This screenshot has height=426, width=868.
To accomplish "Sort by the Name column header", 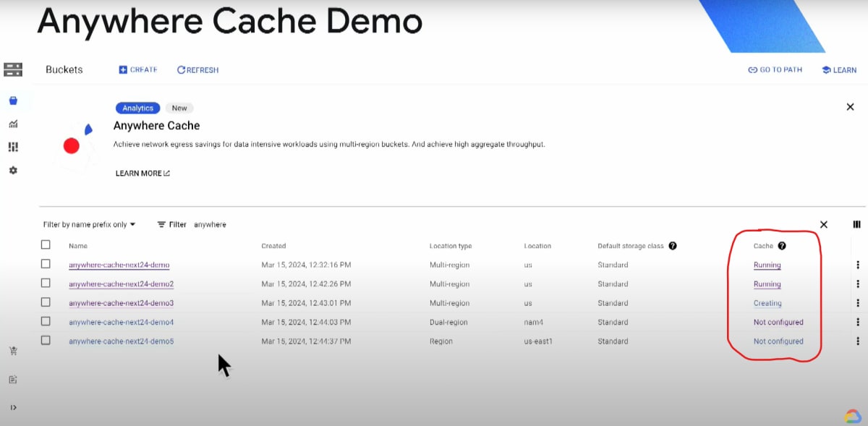I will click(78, 246).
